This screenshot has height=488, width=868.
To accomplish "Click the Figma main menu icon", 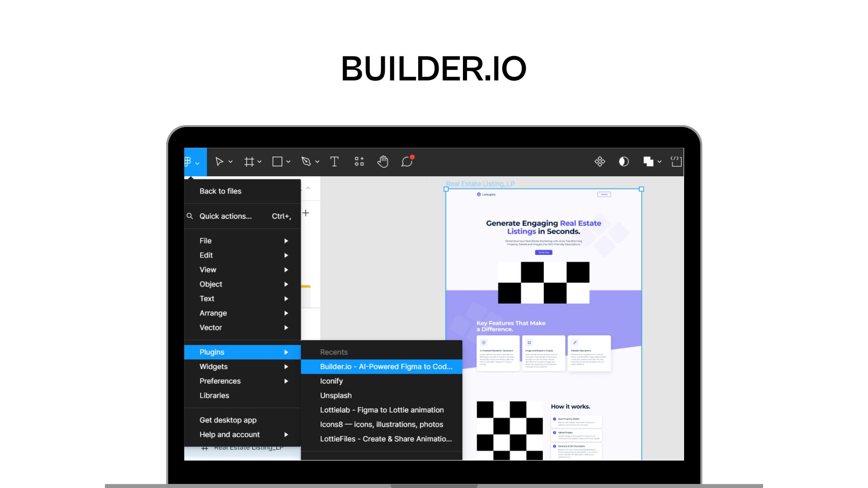I will click(188, 162).
